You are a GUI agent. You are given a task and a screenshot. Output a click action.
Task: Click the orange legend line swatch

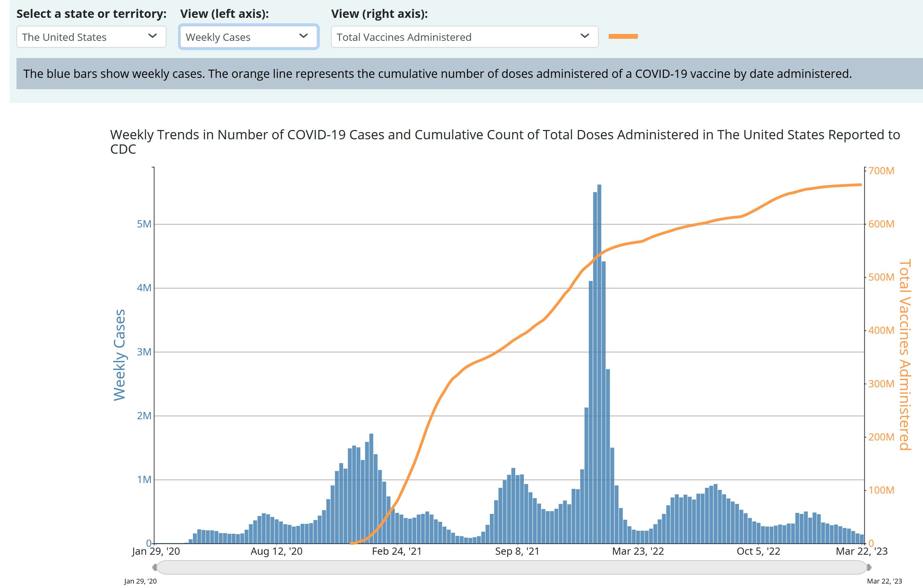[623, 36]
